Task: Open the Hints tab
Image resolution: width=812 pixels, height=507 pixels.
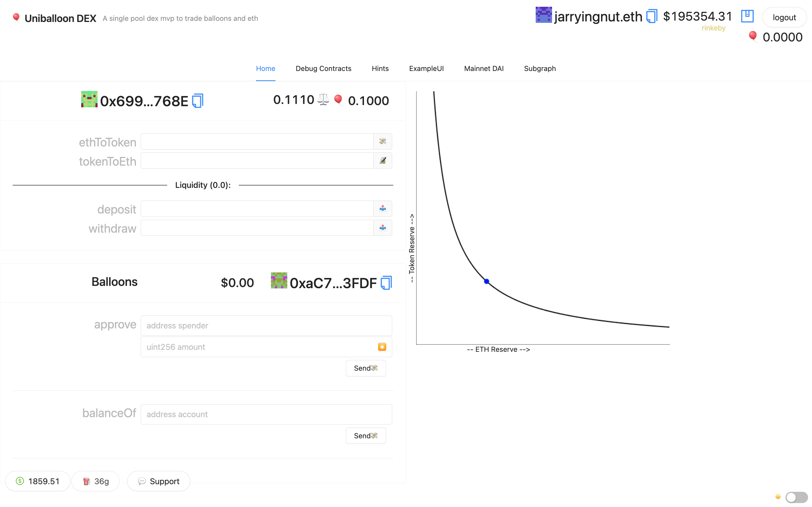Action: [x=380, y=68]
